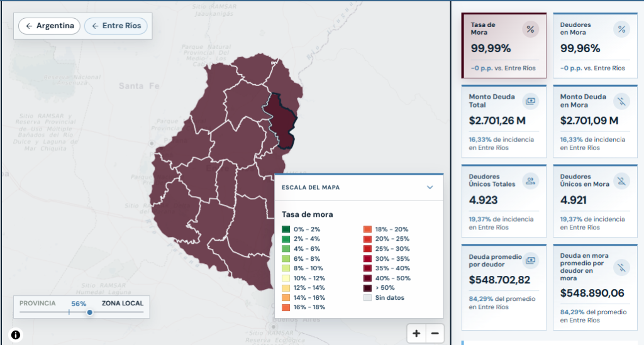Click the 20% - 25% legend swatch

367,239
